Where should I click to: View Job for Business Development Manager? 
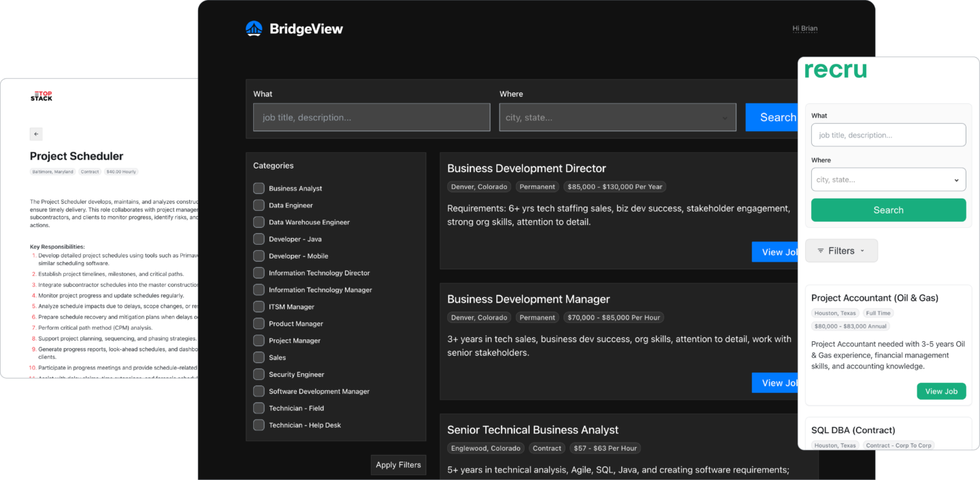(774, 383)
